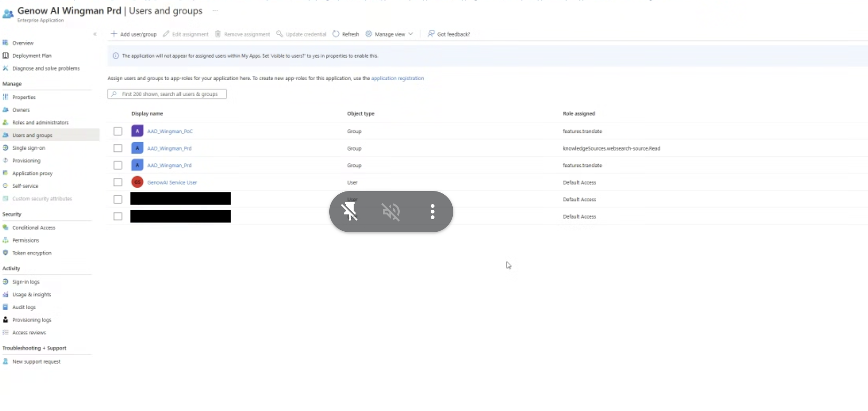Click the knowledgeSources.websearch-source.Read role cell
Image resolution: width=868 pixels, height=411 pixels.
(x=612, y=148)
